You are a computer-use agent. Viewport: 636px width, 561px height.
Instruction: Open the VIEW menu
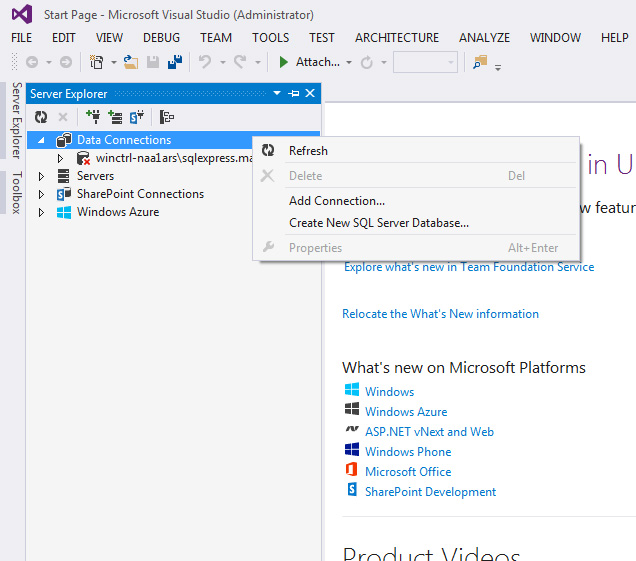[x=110, y=38]
